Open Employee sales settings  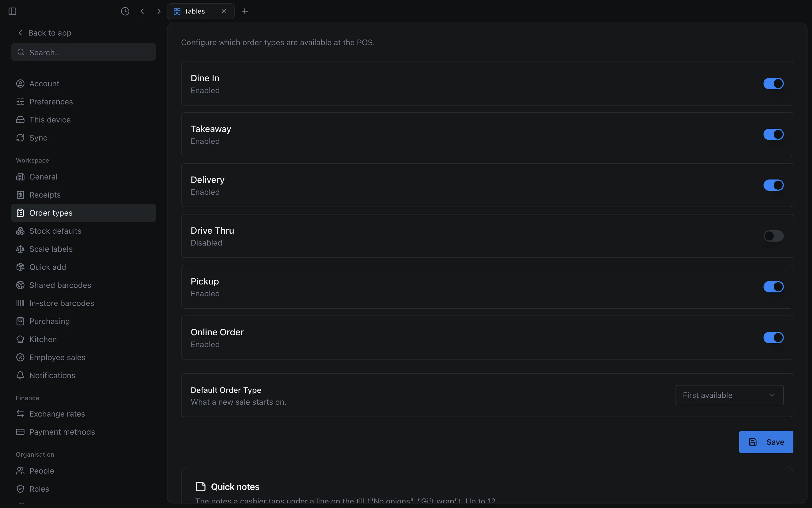pos(83,358)
